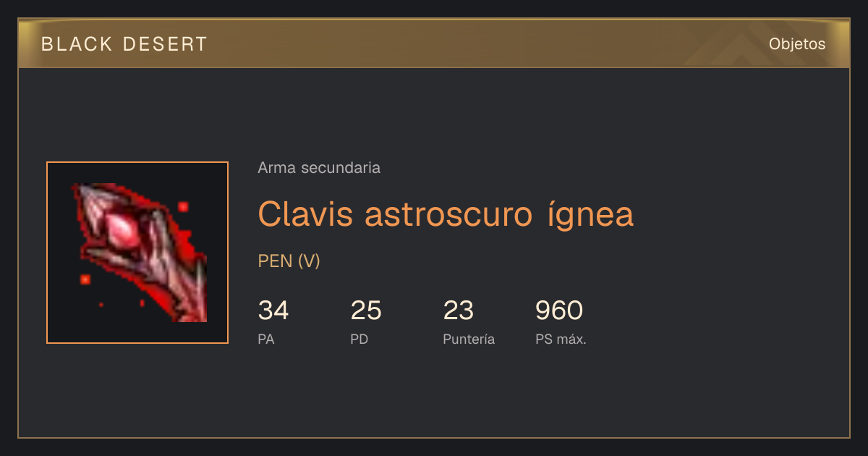Image resolution: width=868 pixels, height=456 pixels.
Task: Click the item name Clavis astroscuro ígnea
Action: (446, 214)
